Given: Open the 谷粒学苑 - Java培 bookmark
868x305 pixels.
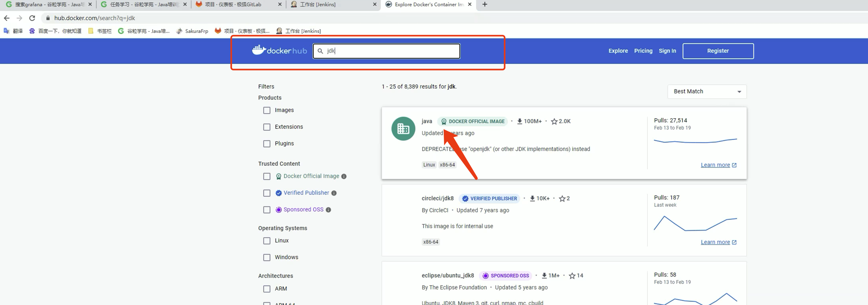Looking at the screenshot, I should click(144, 31).
